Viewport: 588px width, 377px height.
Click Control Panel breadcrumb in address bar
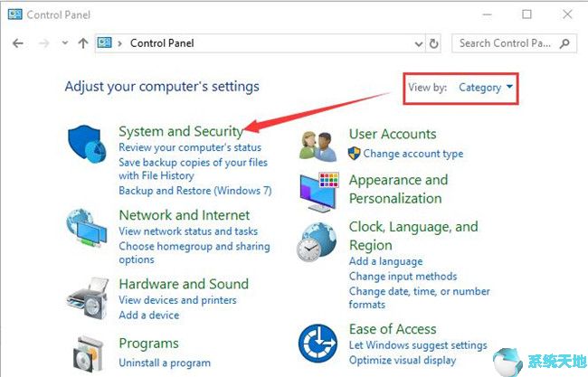point(162,43)
